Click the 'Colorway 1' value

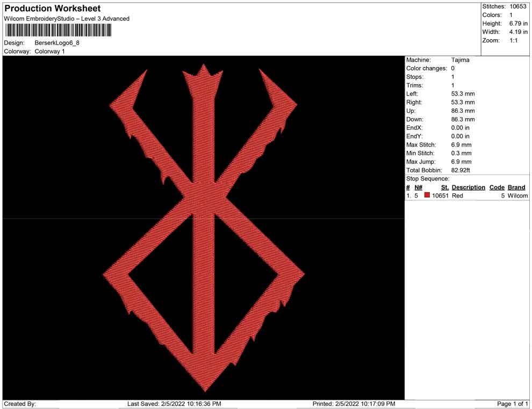[x=49, y=52]
